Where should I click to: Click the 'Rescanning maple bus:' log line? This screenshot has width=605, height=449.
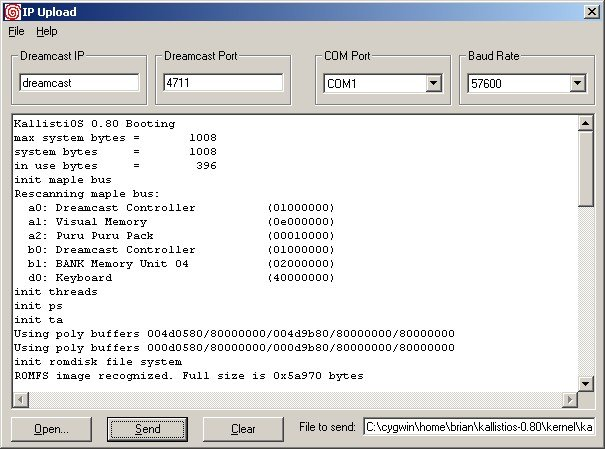[87, 194]
